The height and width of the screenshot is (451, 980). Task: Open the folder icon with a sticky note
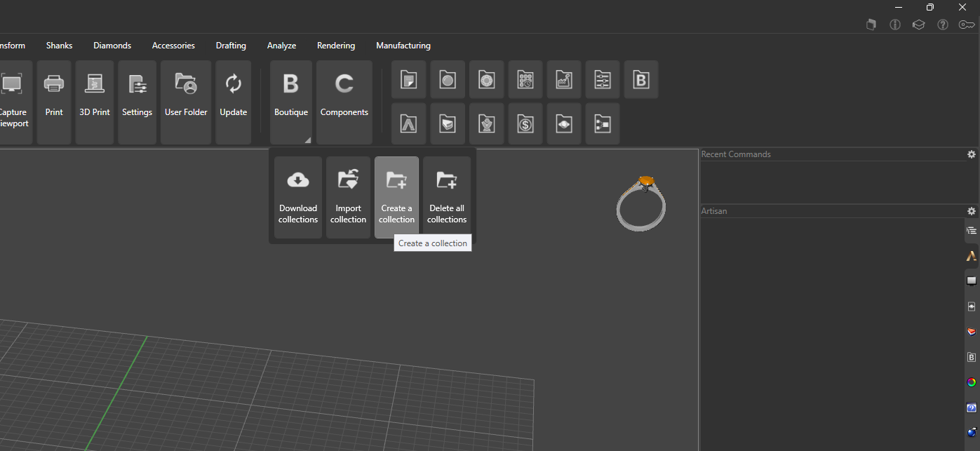(409, 79)
